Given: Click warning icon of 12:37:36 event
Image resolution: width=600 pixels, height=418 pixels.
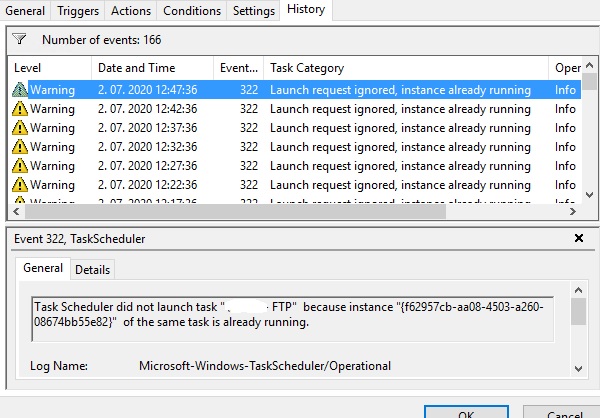Looking at the screenshot, I should tap(20, 128).
